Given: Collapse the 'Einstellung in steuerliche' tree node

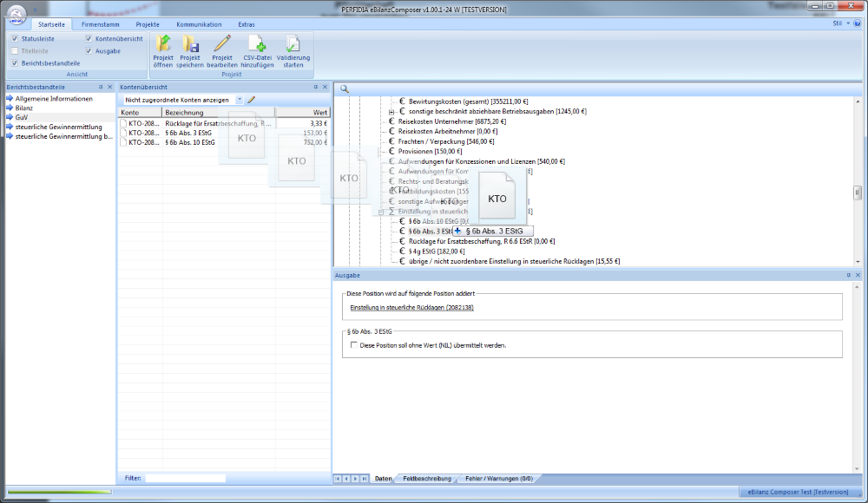Looking at the screenshot, I should [381, 212].
